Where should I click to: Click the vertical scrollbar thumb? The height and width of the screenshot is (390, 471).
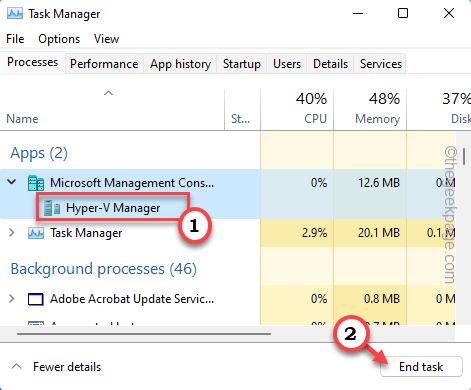(464, 157)
